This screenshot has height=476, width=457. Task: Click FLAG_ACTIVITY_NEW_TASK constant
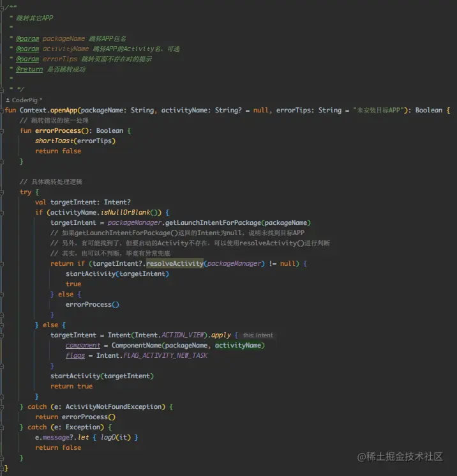tap(165, 355)
